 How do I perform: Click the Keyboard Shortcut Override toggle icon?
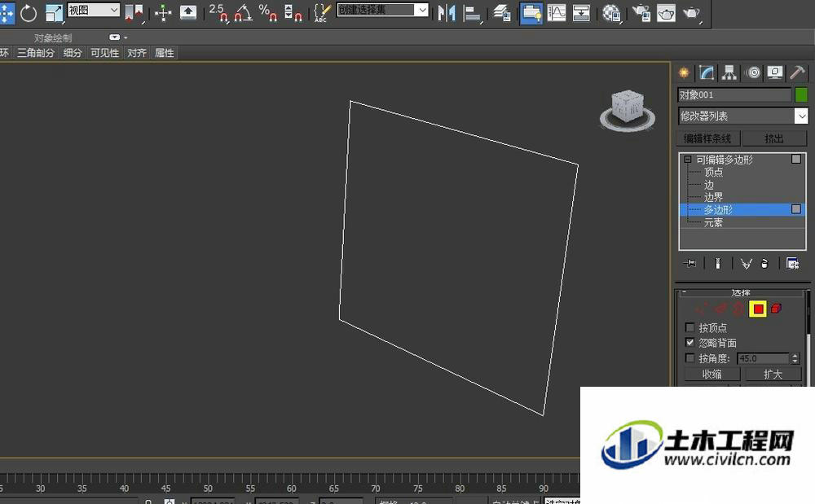click(x=188, y=13)
